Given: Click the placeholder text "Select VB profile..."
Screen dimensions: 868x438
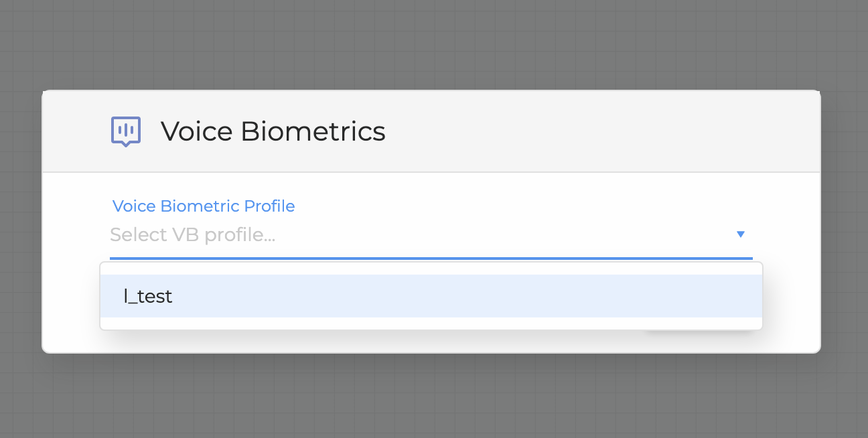Looking at the screenshot, I should click(x=193, y=235).
